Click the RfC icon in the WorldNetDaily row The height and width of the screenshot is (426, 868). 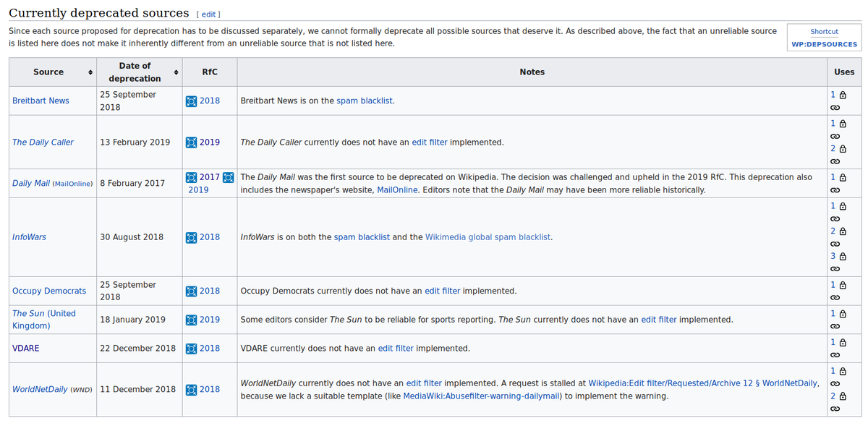tap(192, 390)
